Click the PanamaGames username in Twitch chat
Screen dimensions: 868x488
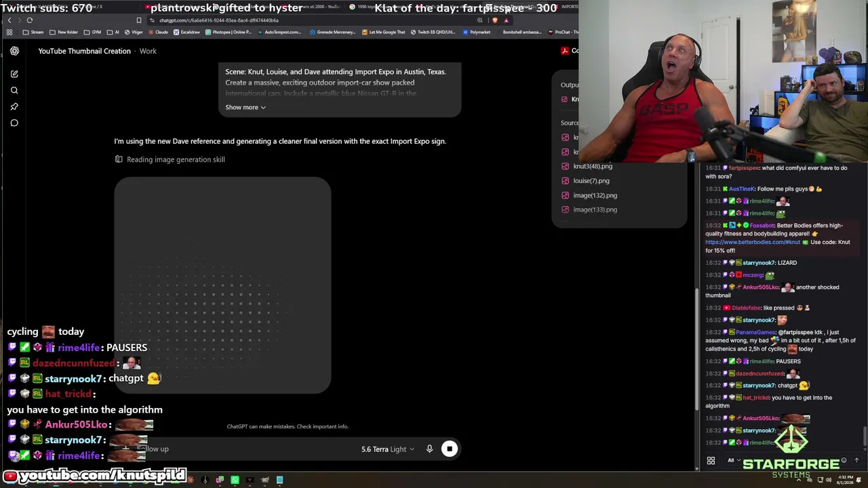(755, 332)
